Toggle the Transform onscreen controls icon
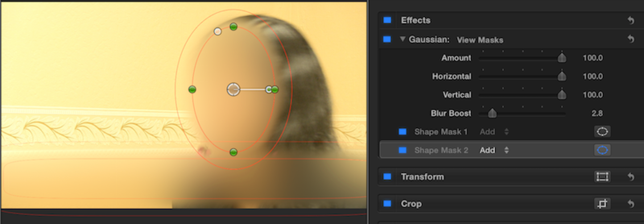Screen dimensions: 644x224 coord(602,177)
